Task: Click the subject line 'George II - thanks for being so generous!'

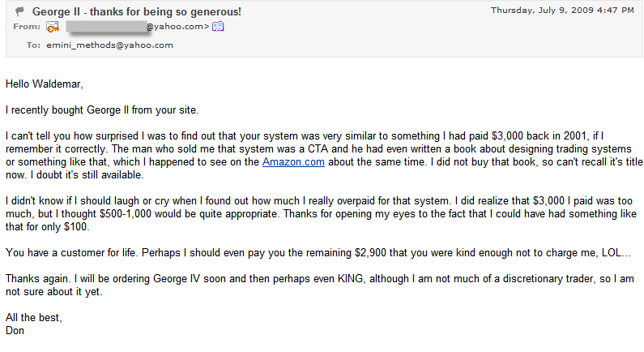Action: click(137, 11)
